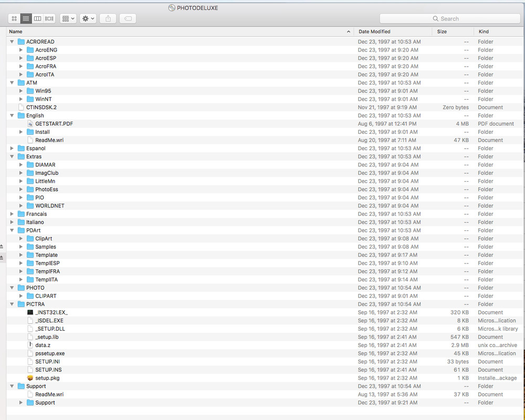Switch to Cover Flow view
Viewport: 525px width, 420px height.
[x=49, y=18]
